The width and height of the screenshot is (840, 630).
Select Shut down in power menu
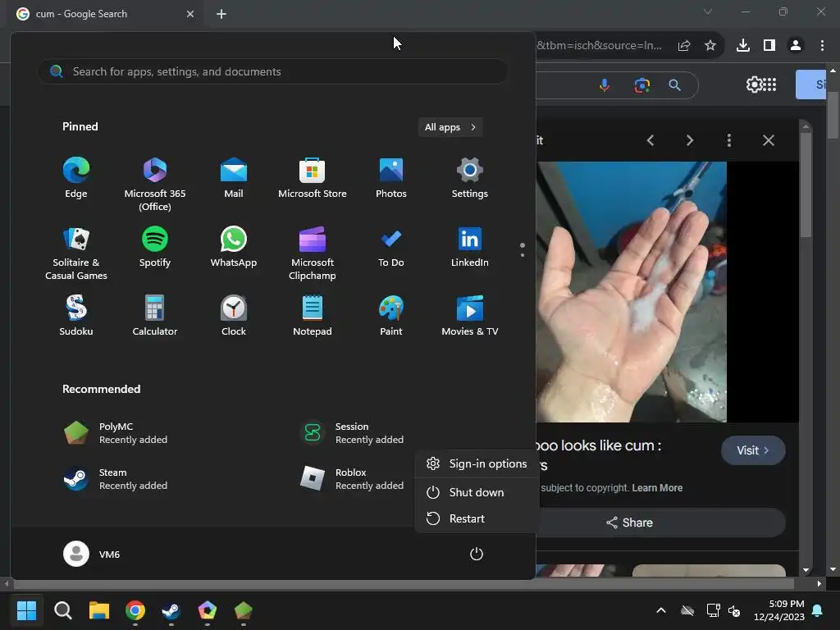tap(477, 492)
